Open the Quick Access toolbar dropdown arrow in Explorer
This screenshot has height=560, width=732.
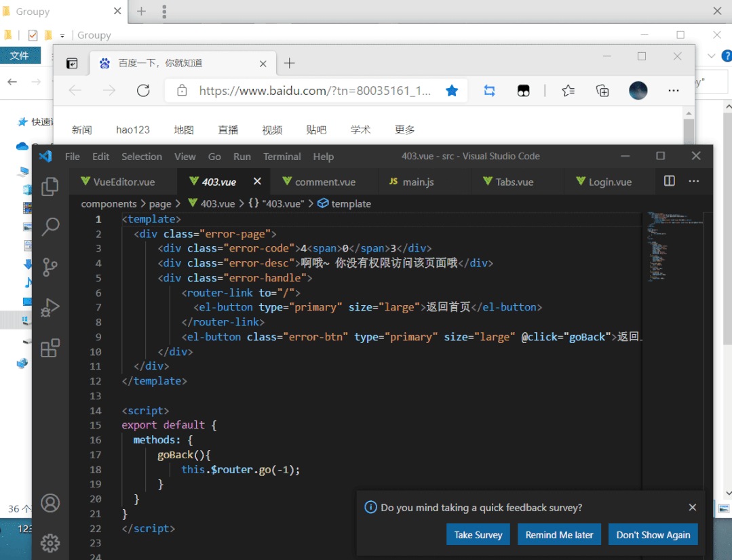tap(62, 35)
